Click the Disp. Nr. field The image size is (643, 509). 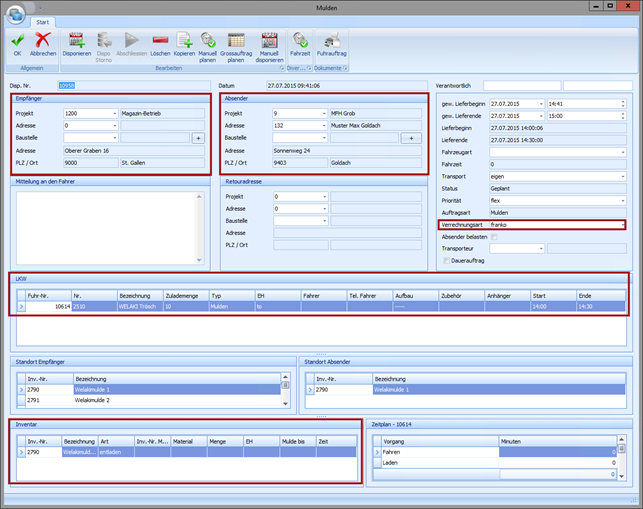tap(134, 86)
